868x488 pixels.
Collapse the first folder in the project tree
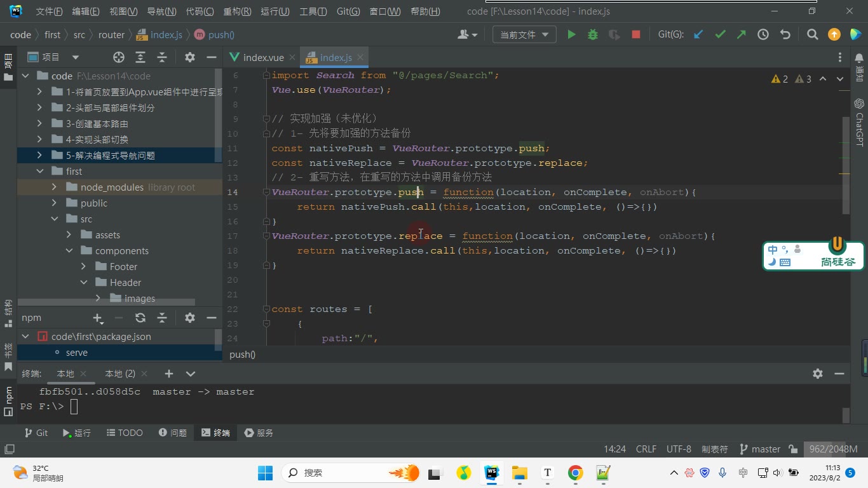coord(39,171)
